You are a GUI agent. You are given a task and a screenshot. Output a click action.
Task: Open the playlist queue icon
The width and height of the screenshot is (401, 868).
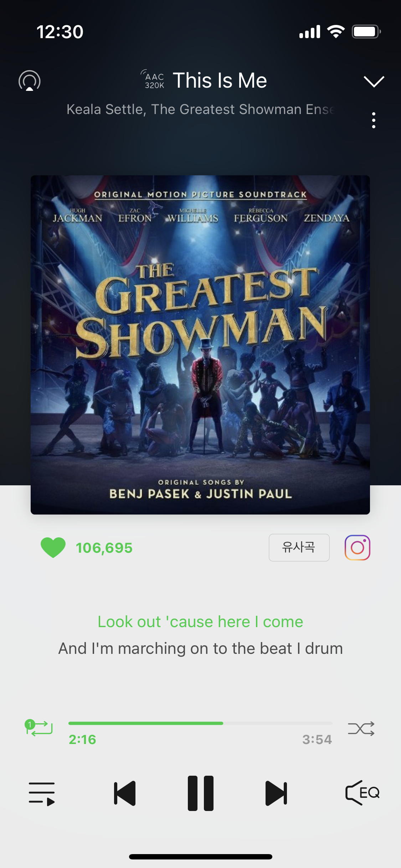(42, 794)
